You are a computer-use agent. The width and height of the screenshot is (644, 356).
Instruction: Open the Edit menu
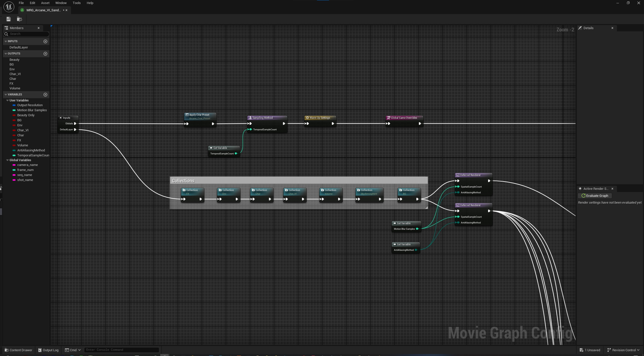[x=32, y=3]
